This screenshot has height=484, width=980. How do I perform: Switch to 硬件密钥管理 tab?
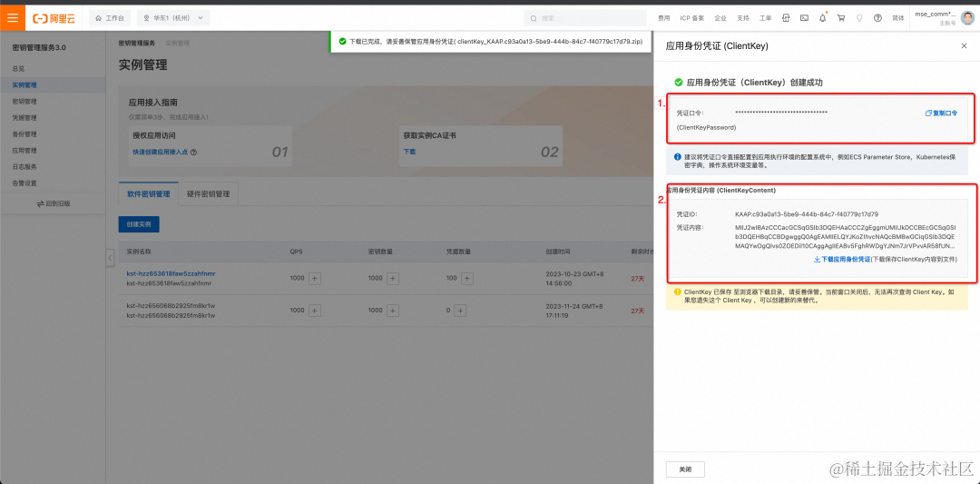pos(208,193)
